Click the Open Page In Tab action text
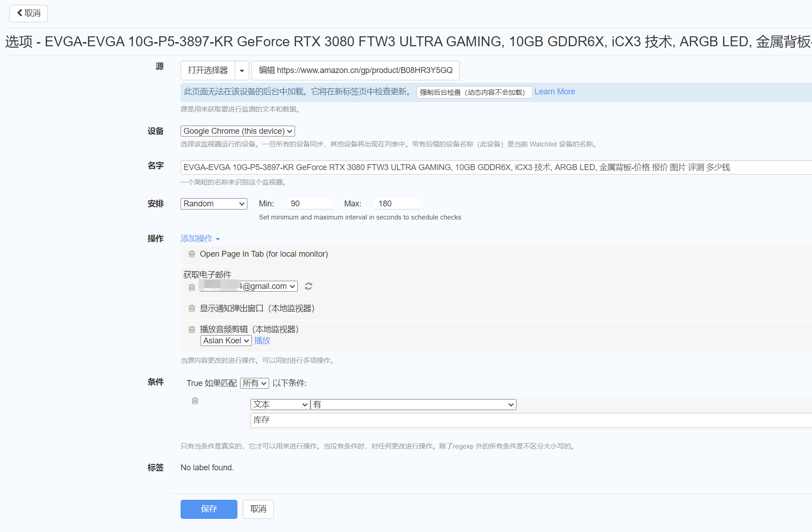 point(264,254)
